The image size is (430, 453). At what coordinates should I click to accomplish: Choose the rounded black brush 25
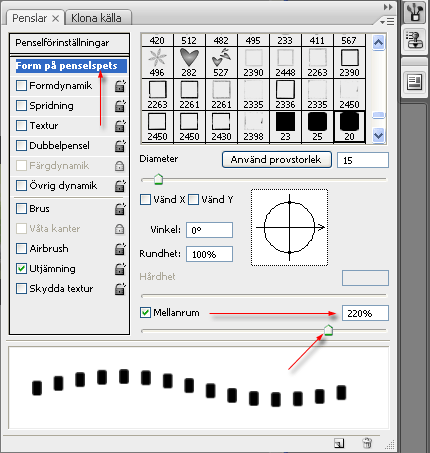[317, 127]
